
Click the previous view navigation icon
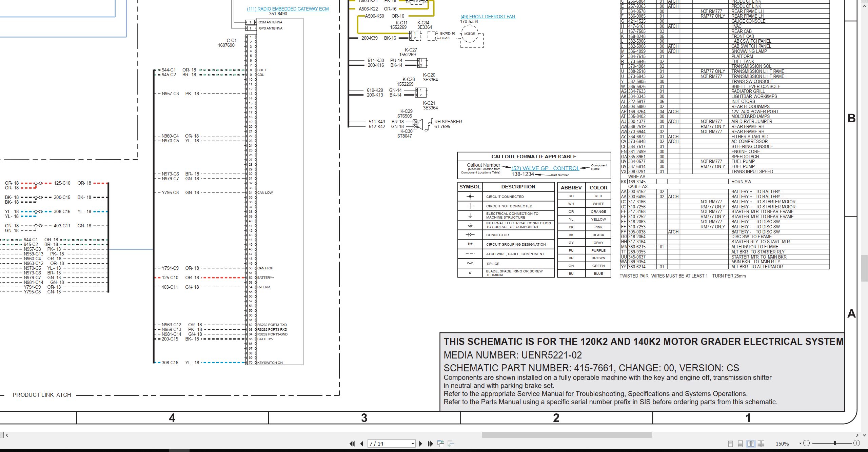coord(441,444)
